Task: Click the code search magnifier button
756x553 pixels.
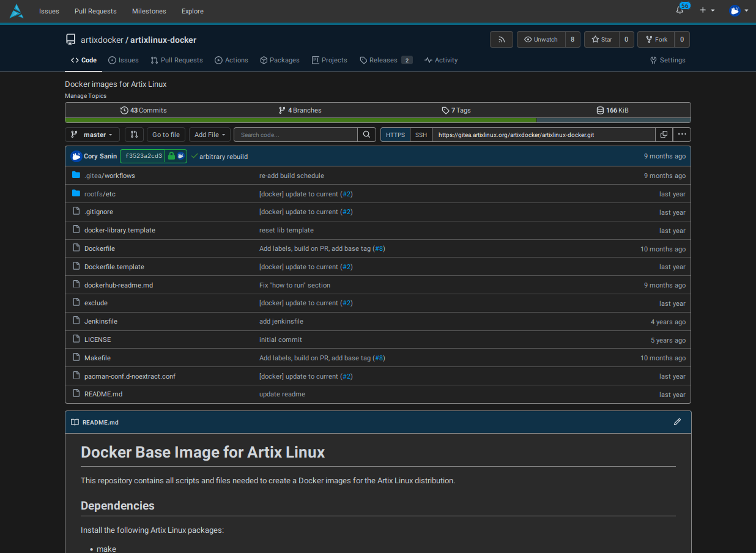Action: pos(366,135)
